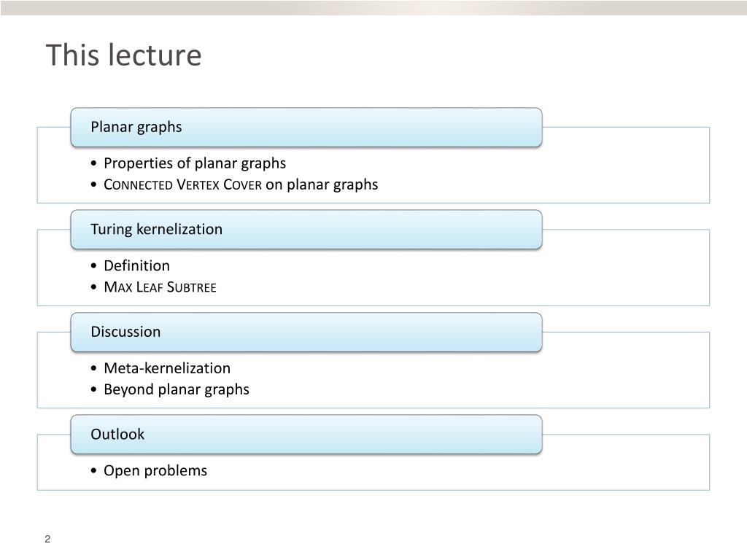Click the slide number 2

[47, 539]
